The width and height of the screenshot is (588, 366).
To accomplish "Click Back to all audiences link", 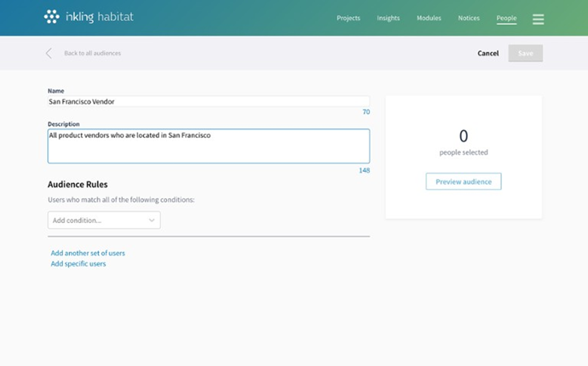I will 93,53.
